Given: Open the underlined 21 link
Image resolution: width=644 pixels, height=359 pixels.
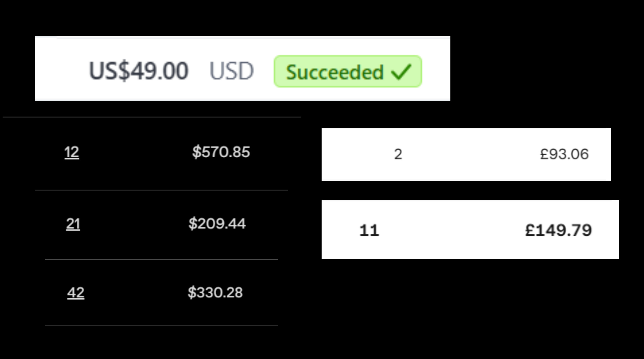Looking at the screenshot, I should pos(73,224).
